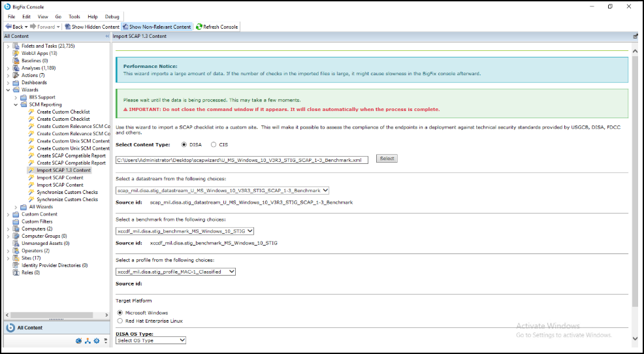Open the Debug menu
This screenshot has height=354, width=644.
112,17
